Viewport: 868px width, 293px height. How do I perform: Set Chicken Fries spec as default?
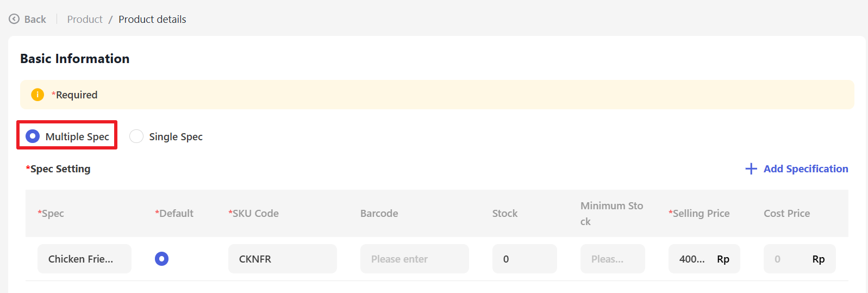[161, 259]
